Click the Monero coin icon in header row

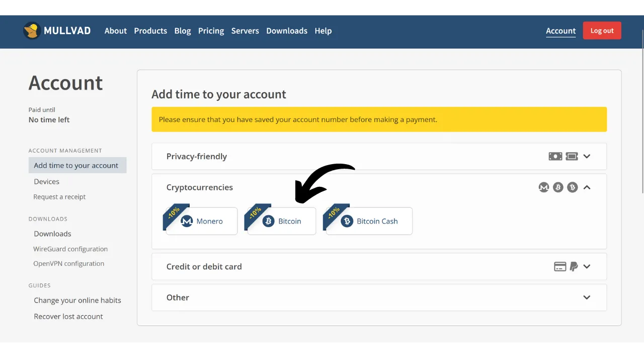click(543, 187)
